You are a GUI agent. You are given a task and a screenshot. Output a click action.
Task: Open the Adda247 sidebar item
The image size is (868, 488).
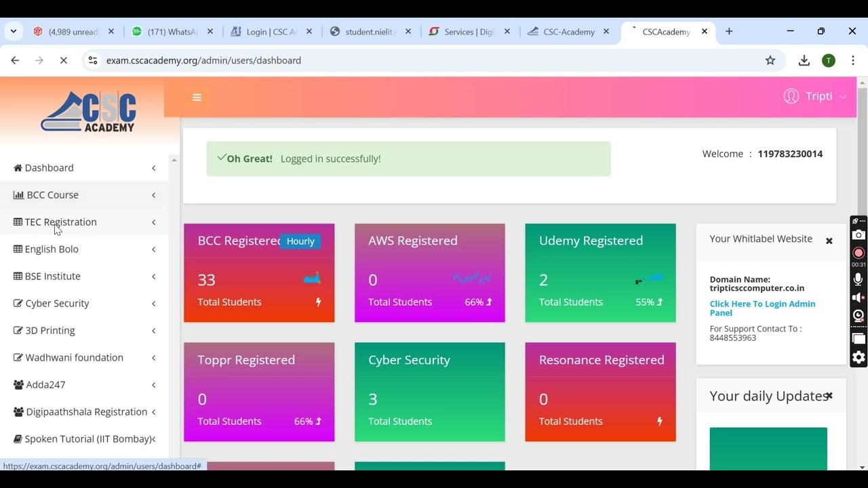click(84, 384)
